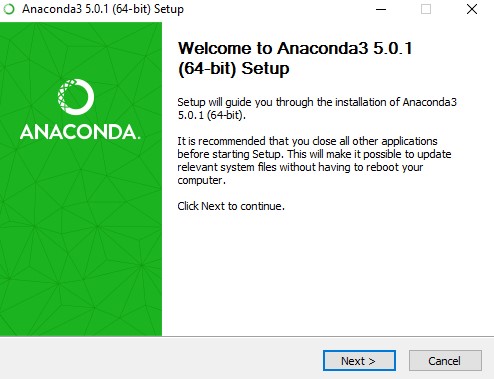Close the installer with the X icon
The image size is (494, 379).
click(x=472, y=9)
